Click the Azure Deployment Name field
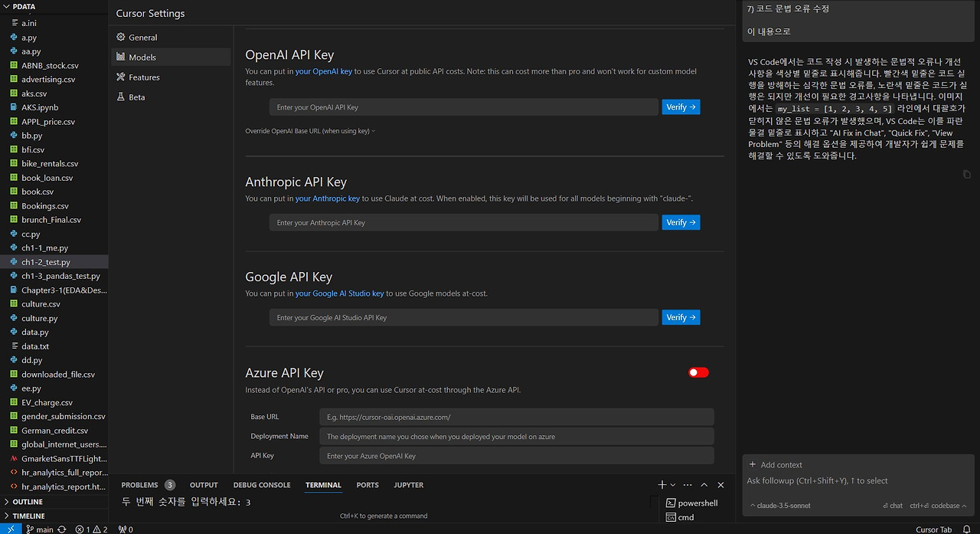This screenshot has width=980, height=534. 517,436
